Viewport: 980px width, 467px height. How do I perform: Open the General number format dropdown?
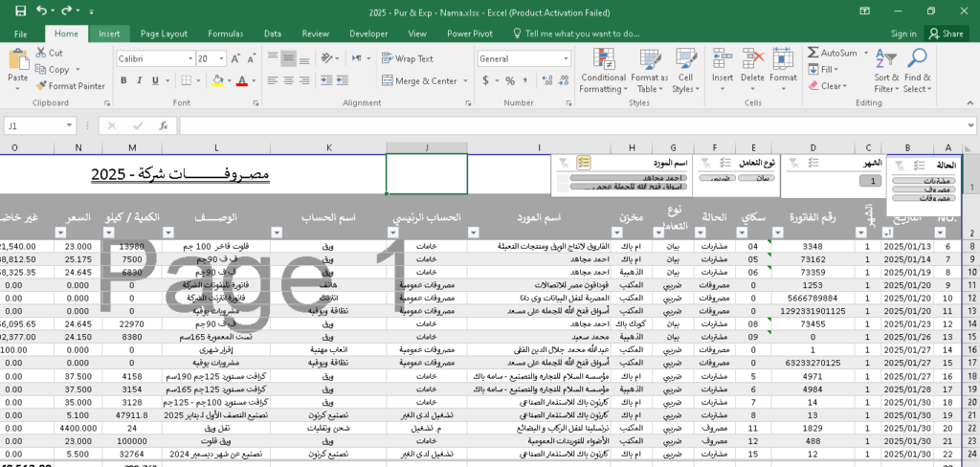tap(566, 58)
